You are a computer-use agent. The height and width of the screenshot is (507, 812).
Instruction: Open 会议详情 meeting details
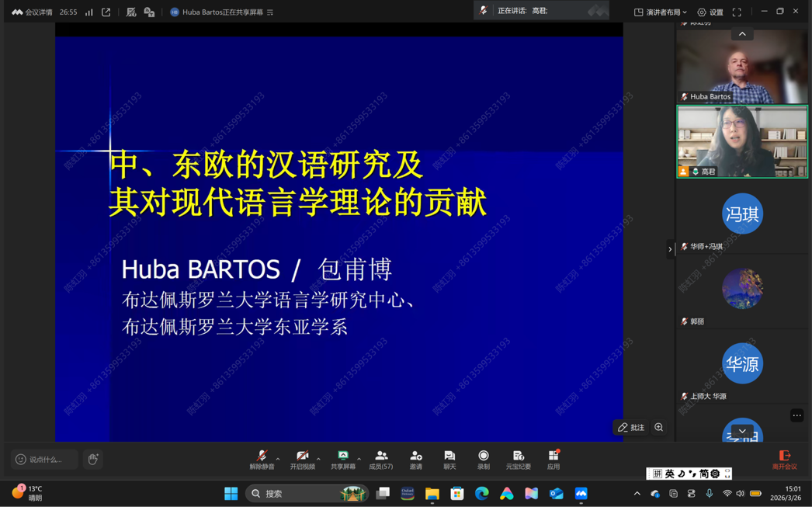tap(33, 12)
